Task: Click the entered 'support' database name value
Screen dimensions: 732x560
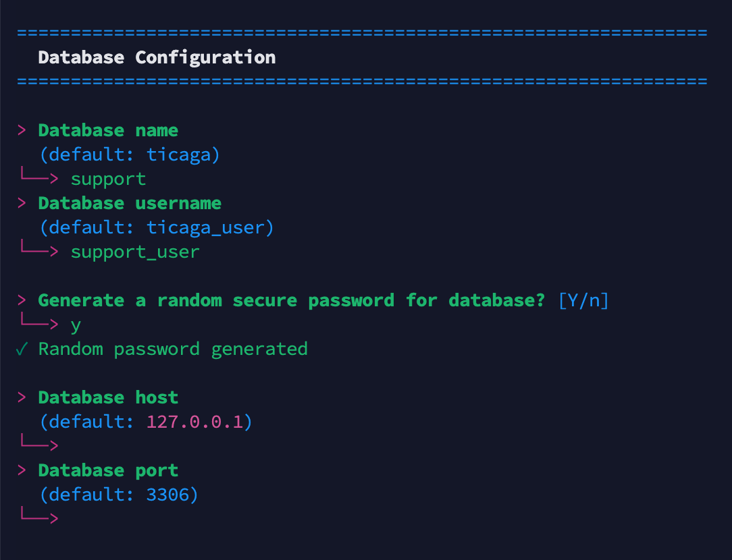Action: 108,179
